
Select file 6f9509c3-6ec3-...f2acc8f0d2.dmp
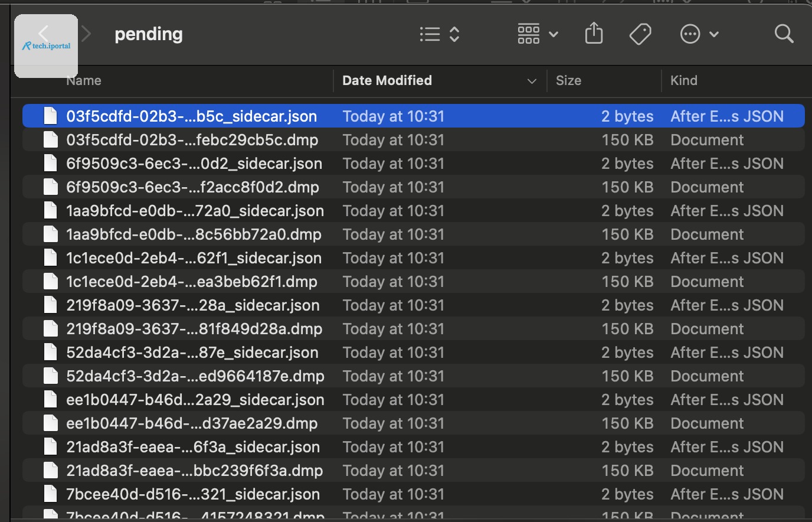[x=414, y=187]
